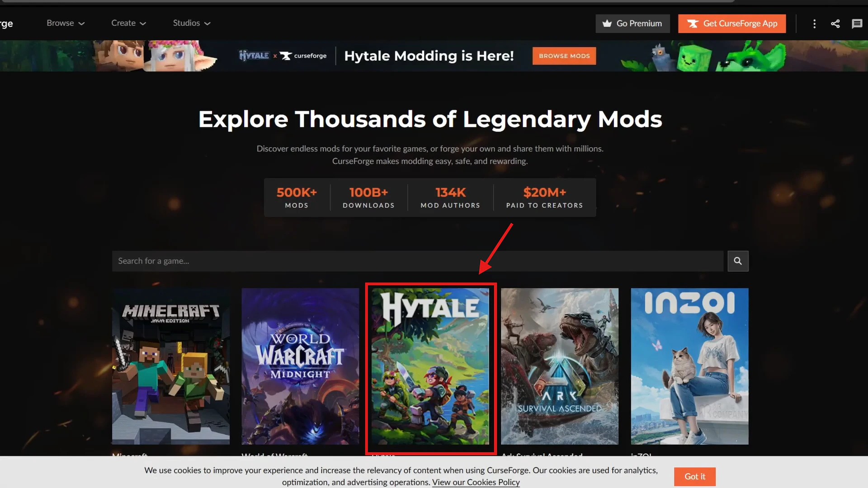The image size is (868, 488).
Task: Click the $20M+ Paid to Creators statistic
Action: point(545,198)
